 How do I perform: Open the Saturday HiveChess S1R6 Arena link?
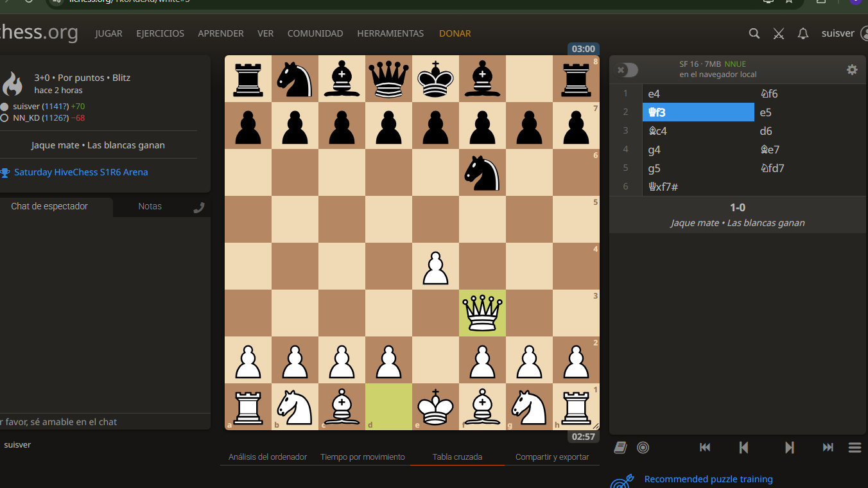[x=81, y=172]
